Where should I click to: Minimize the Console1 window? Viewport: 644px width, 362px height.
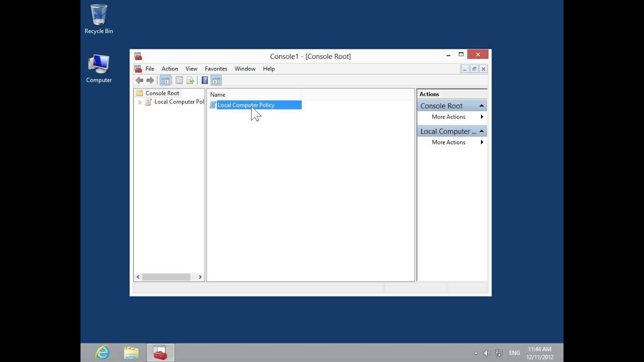click(447, 54)
